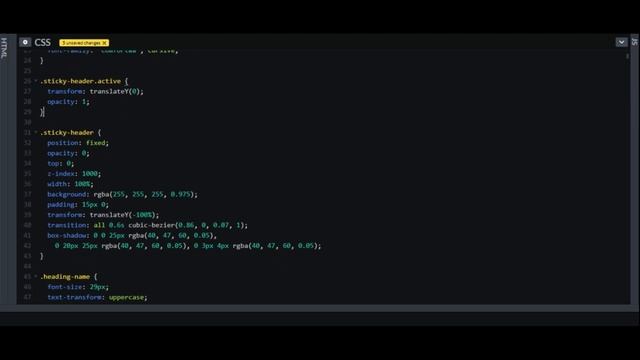Click line number 29 in the gutter
The image size is (640, 360).
[x=27, y=112]
